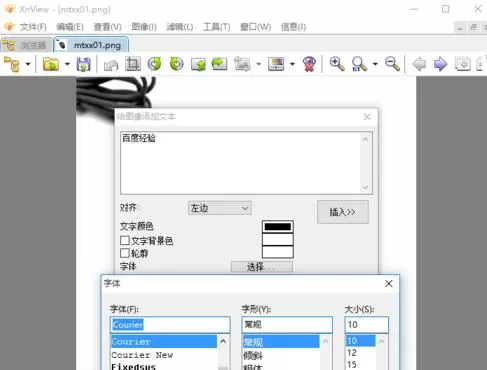
Task: Enable the 文字背景色 checkbox
Action: point(125,241)
